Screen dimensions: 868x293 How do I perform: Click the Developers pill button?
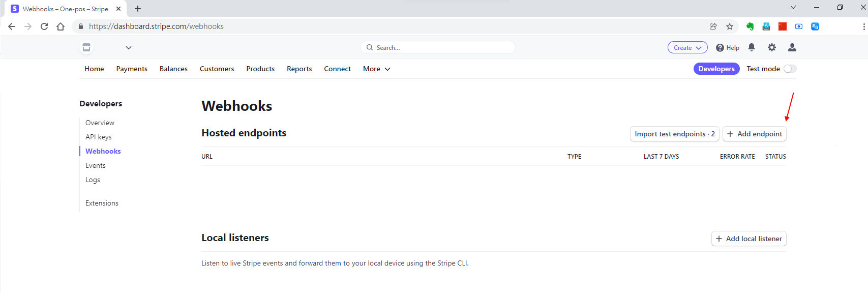(x=716, y=69)
